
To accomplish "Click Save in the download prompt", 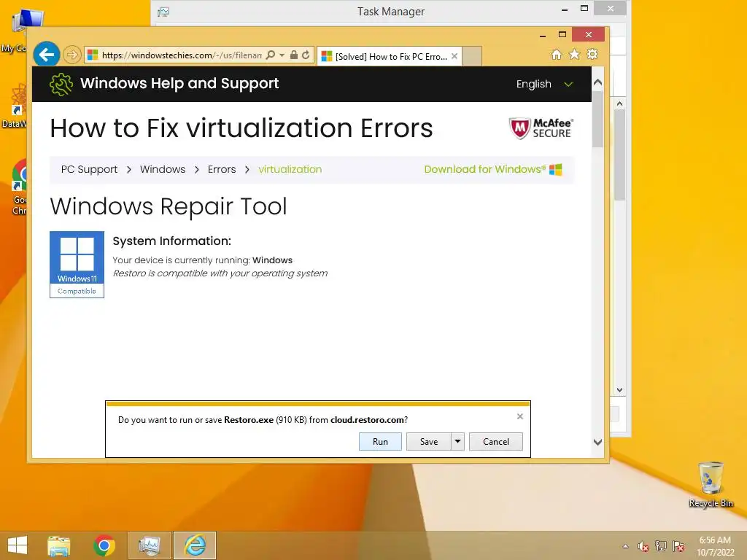I will click(x=429, y=441).
